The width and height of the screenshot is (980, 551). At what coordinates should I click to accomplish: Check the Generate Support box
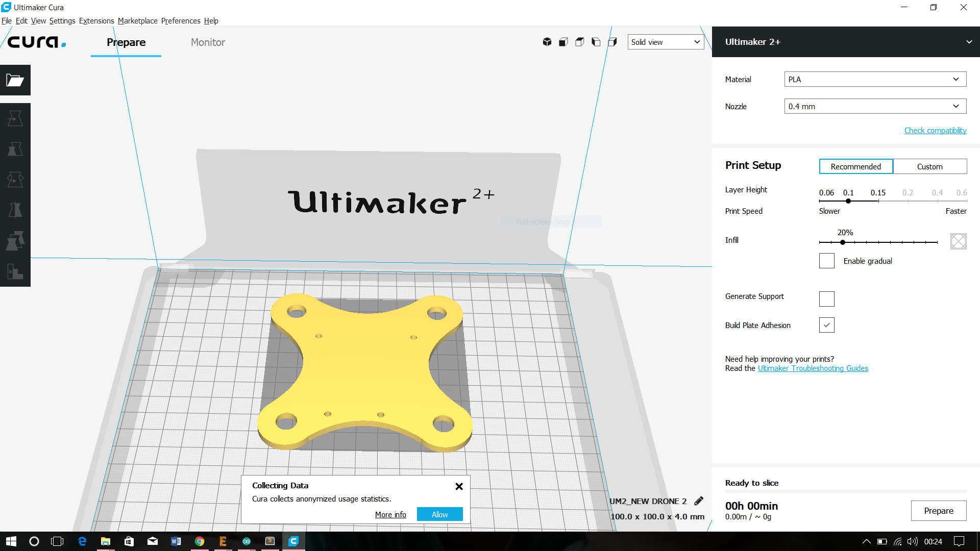click(826, 298)
